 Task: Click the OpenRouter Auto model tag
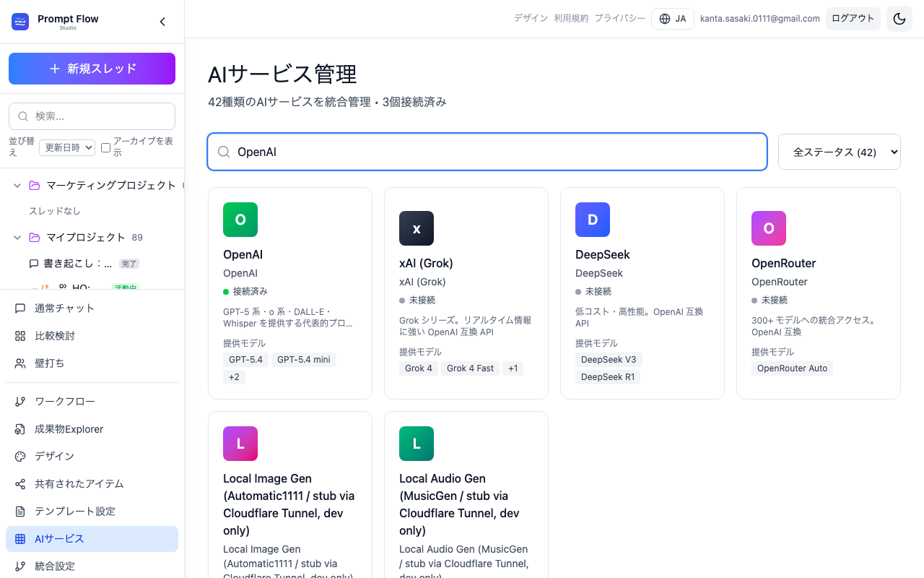click(792, 368)
